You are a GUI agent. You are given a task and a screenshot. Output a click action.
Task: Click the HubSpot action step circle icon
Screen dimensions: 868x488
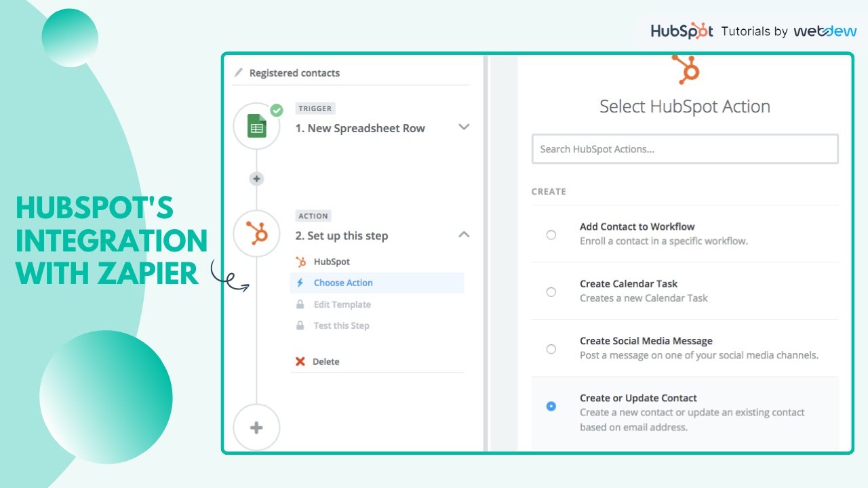256,234
